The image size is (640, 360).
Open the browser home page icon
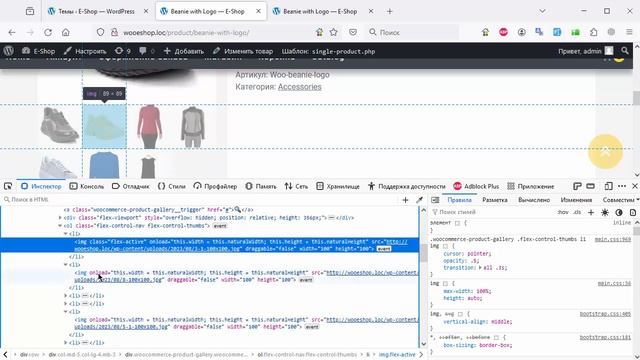66,32
